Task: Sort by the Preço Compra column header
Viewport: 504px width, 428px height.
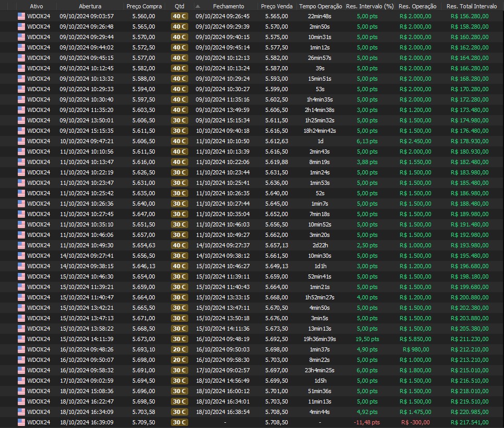Action: (144, 6)
